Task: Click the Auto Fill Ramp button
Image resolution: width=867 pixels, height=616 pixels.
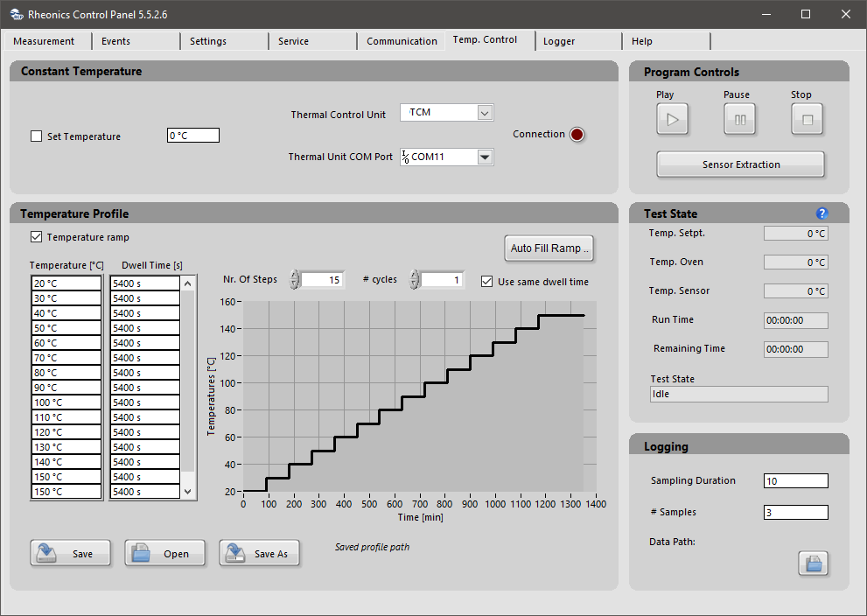Action: (x=549, y=248)
